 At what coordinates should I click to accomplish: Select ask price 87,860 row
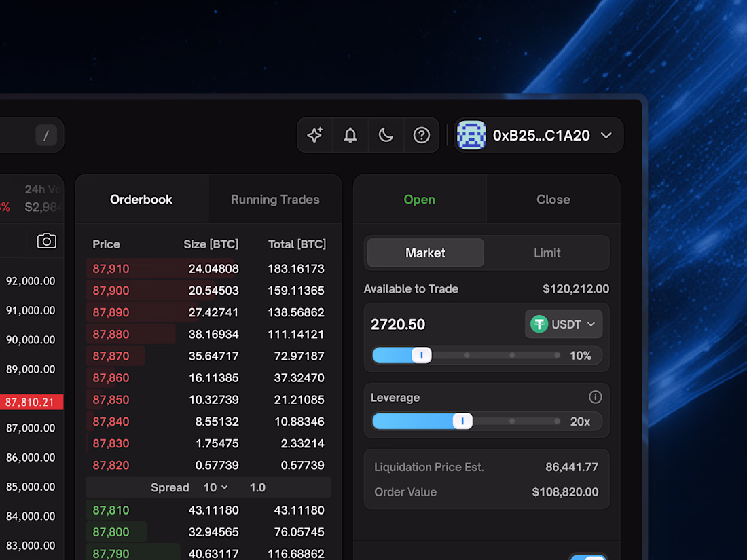click(208, 378)
